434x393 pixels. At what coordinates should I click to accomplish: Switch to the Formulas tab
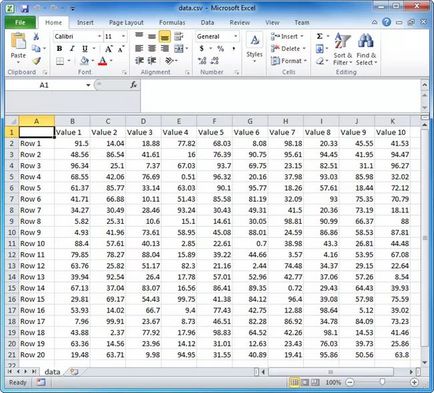tap(172, 22)
